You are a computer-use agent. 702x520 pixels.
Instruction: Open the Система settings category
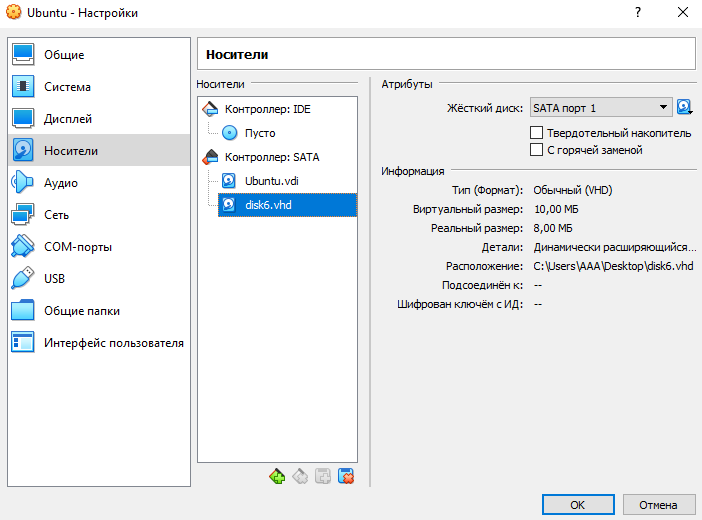tap(99, 86)
